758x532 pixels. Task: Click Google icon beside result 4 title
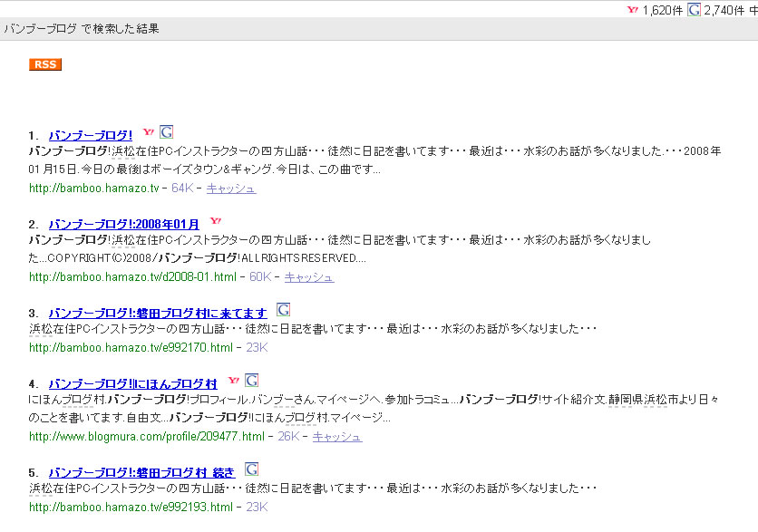coord(251,381)
